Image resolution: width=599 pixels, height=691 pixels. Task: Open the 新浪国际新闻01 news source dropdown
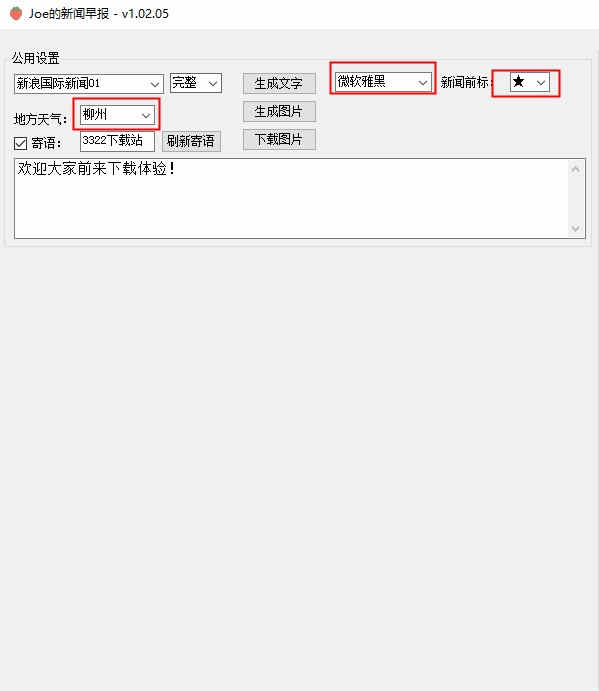[x=89, y=83]
